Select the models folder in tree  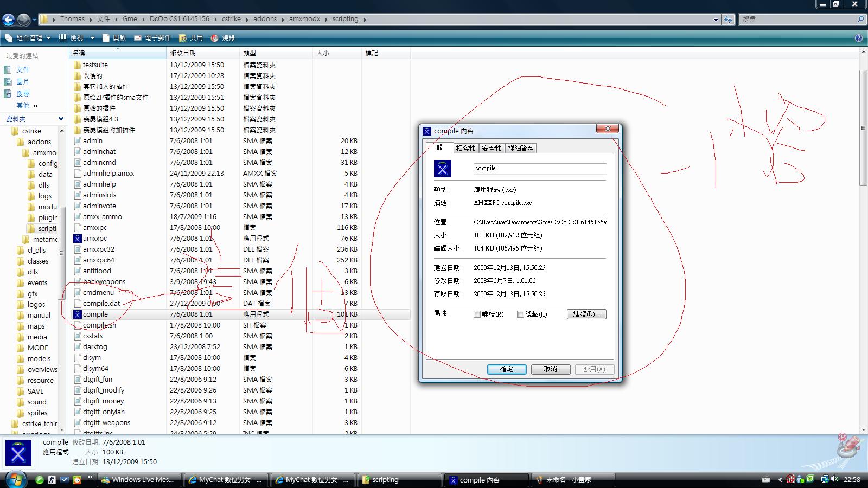(x=39, y=359)
